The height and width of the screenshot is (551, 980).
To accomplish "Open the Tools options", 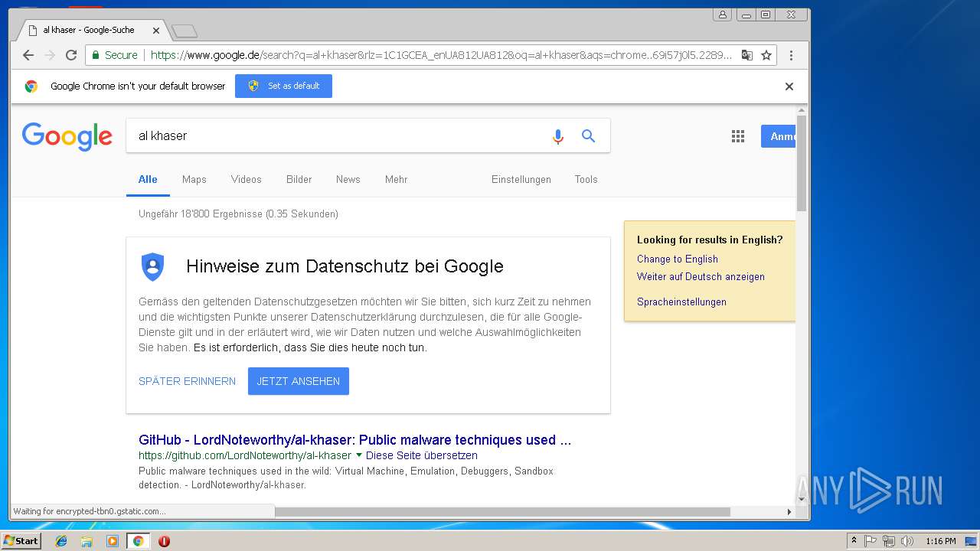I will tap(586, 179).
